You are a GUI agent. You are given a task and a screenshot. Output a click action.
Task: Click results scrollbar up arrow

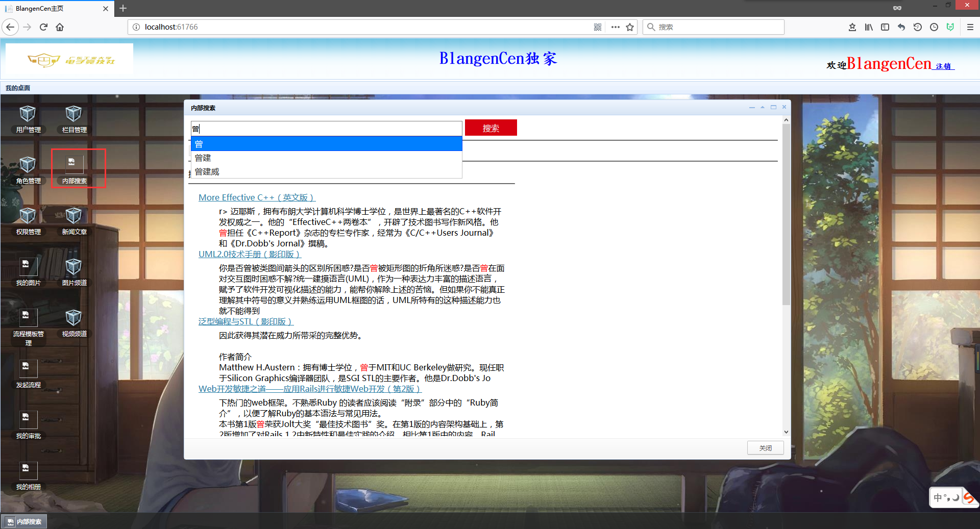(786, 120)
